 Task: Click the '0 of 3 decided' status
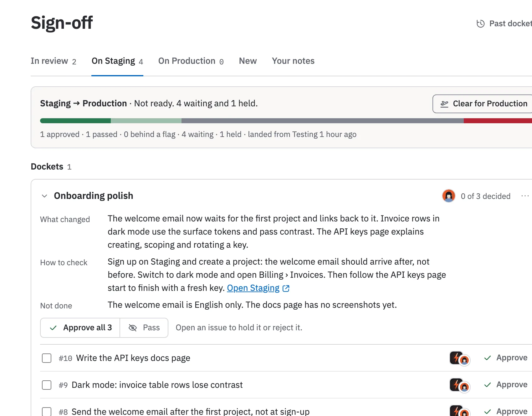coord(486,196)
